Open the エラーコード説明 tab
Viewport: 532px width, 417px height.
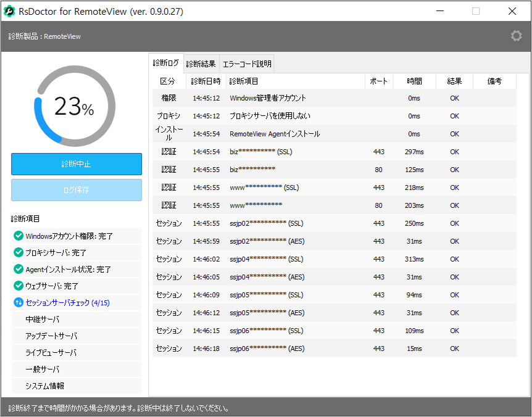click(247, 64)
